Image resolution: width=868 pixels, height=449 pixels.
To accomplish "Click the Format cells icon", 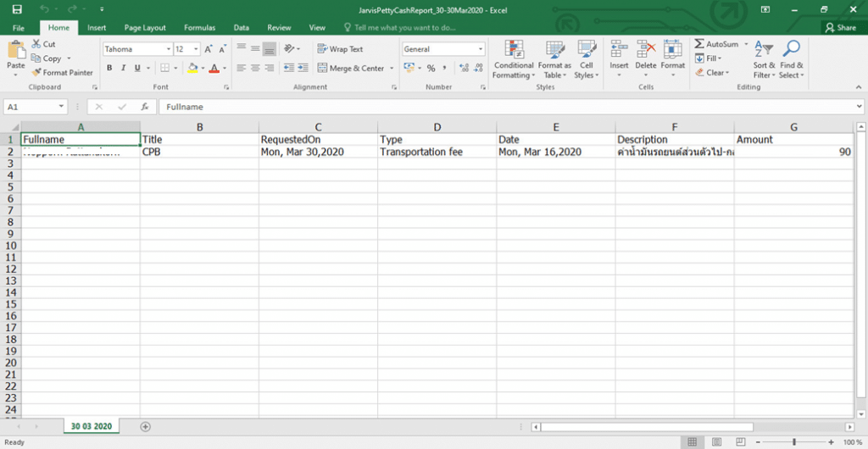I will (x=672, y=49).
